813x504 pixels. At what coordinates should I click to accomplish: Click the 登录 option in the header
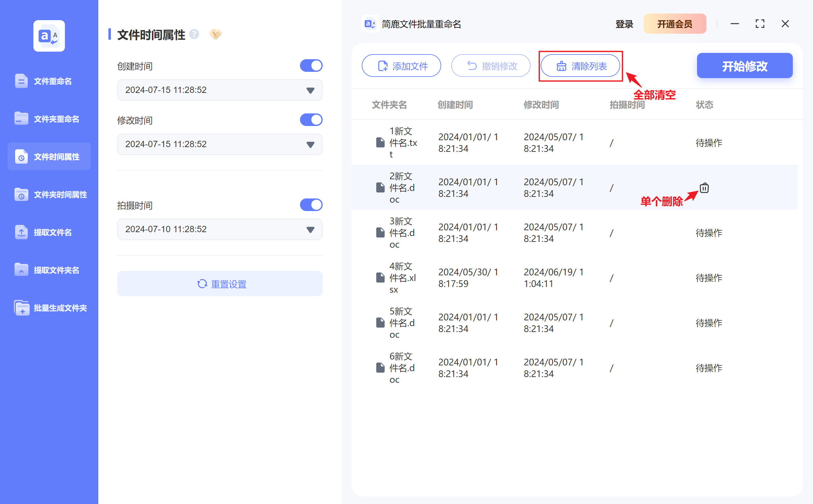(624, 24)
